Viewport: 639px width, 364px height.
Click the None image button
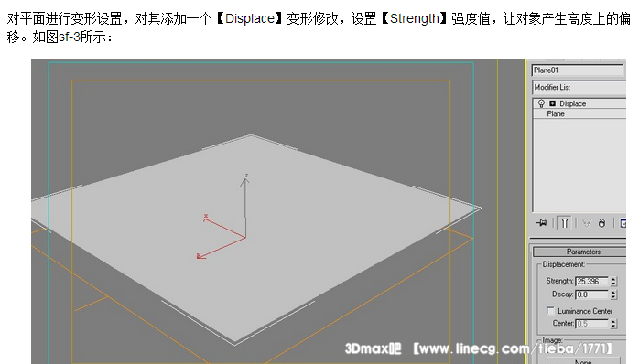(x=583, y=360)
